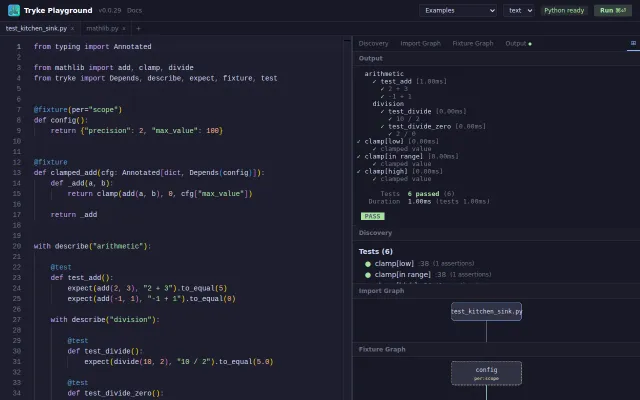Click the Tests (6) heading
640x400 pixels.
[376, 251]
